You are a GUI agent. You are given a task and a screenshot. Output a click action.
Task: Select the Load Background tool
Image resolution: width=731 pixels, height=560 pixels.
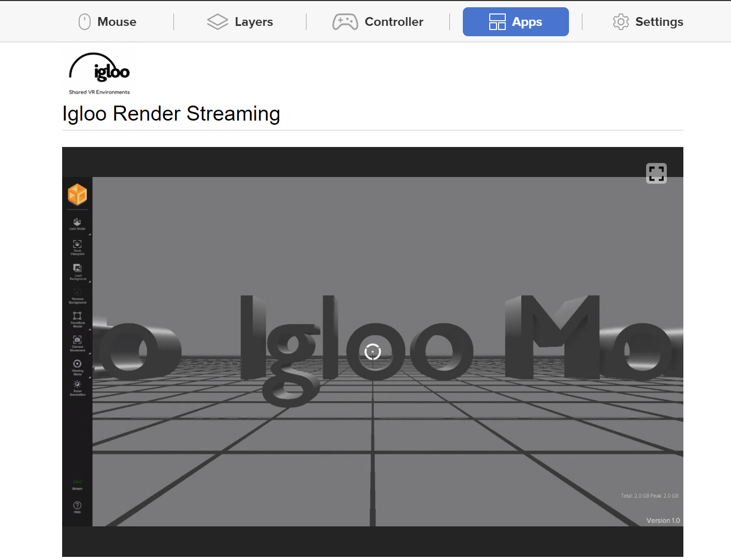click(77, 270)
